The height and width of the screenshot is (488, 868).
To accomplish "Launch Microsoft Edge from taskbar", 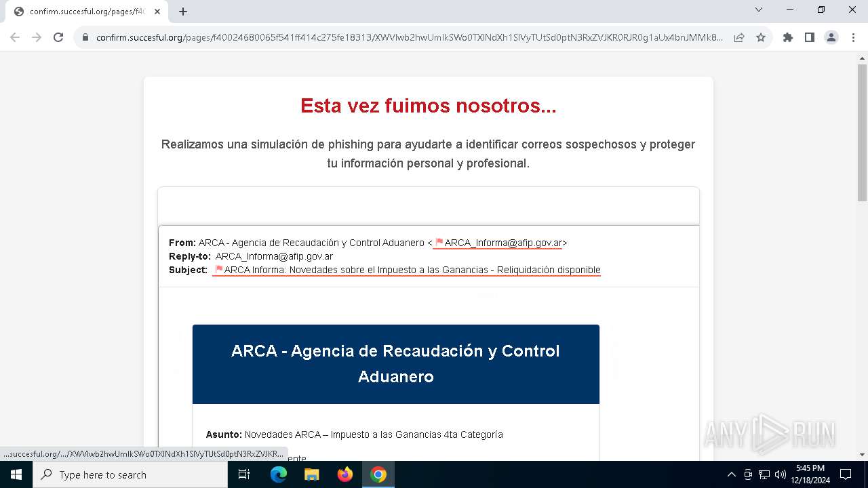I will click(x=279, y=474).
